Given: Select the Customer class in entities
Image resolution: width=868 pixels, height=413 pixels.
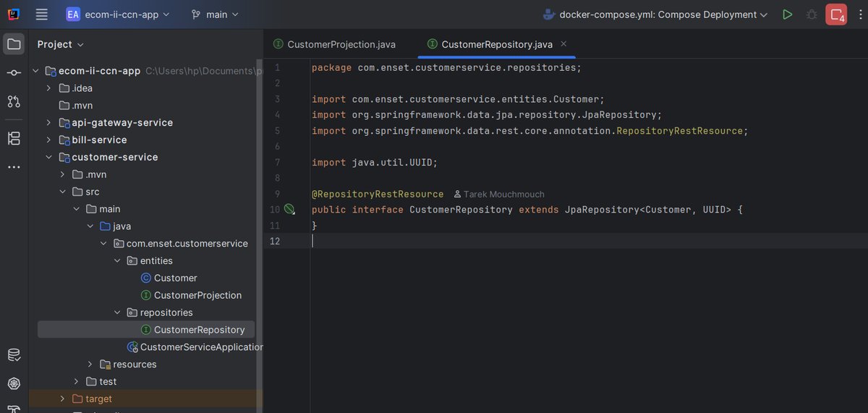Looking at the screenshot, I should (x=175, y=278).
